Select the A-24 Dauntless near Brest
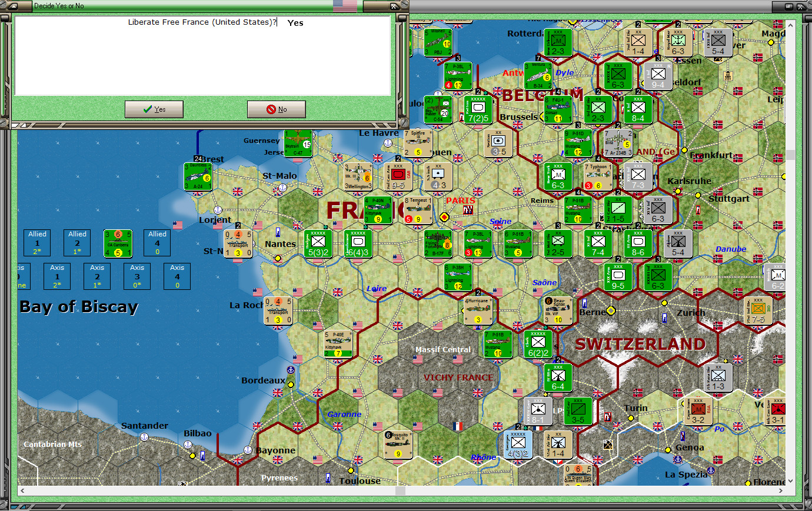Screen dimensions: 812x511 point(198,176)
